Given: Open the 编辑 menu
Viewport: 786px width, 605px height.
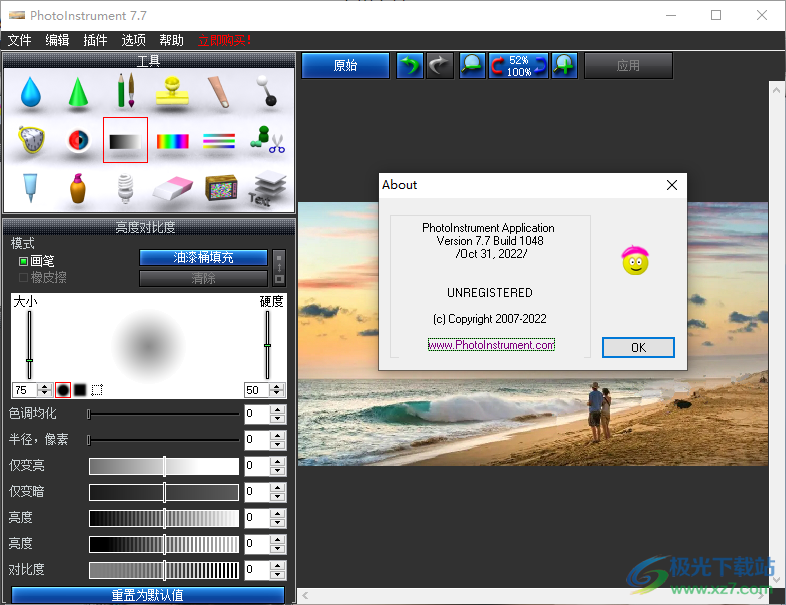Looking at the screenshot, I should point(57,40).
